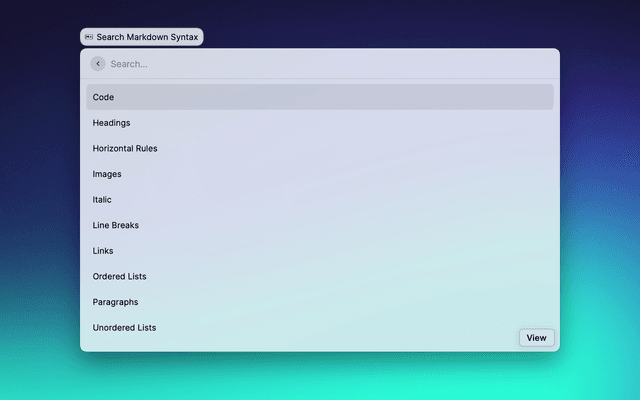Image resolution: width=640 pixels, height=400 pixels.
Task: Select the Code entry
Action: [104, 97]
